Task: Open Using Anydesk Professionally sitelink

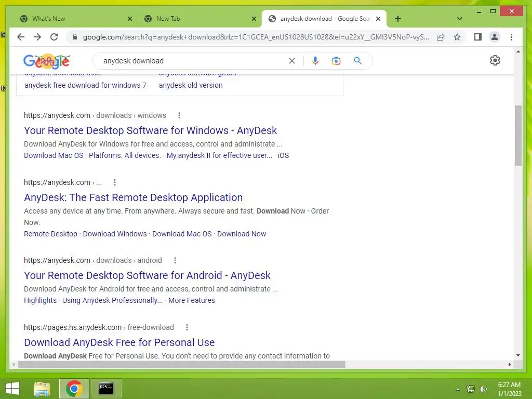Action: click(112, 300)
